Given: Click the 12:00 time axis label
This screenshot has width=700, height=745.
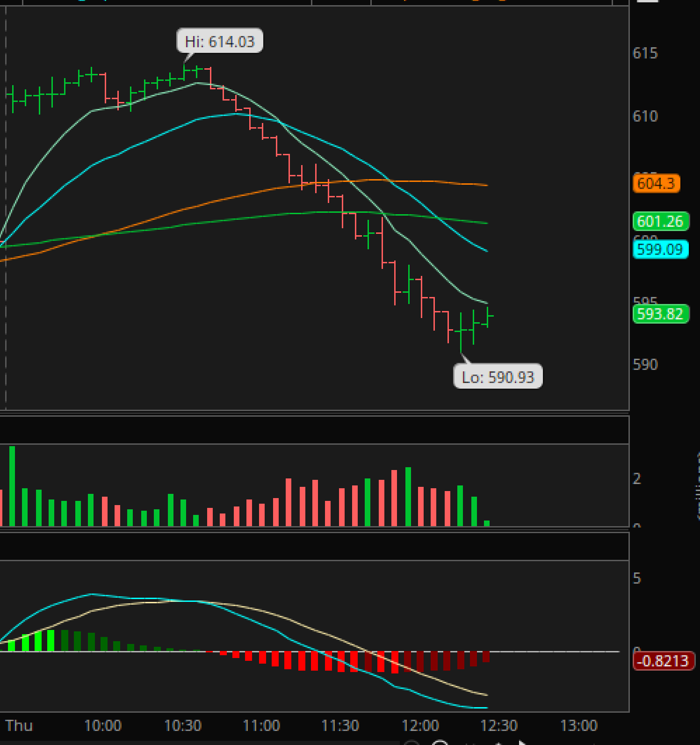Looking at the screenshot, I should click(420, 725).
